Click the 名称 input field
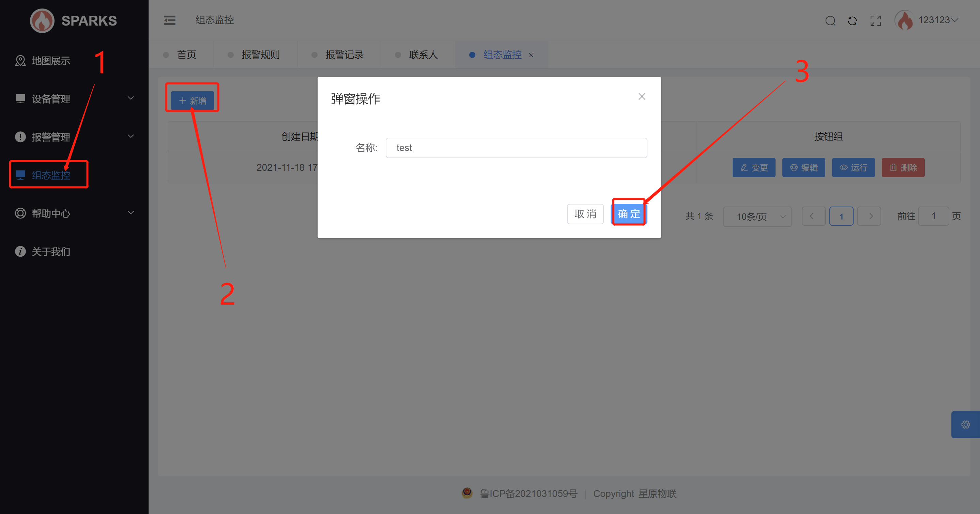980x514 pixels. [516, 148]
